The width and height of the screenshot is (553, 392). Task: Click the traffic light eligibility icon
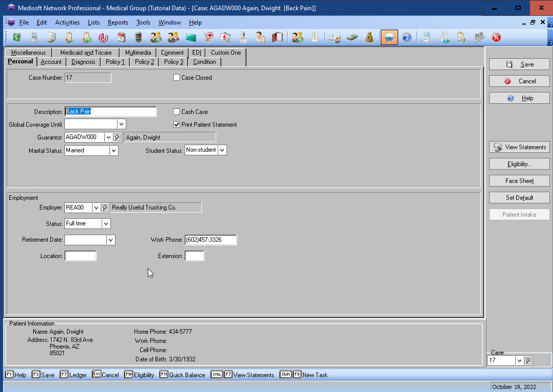click(x=138, y=37)
